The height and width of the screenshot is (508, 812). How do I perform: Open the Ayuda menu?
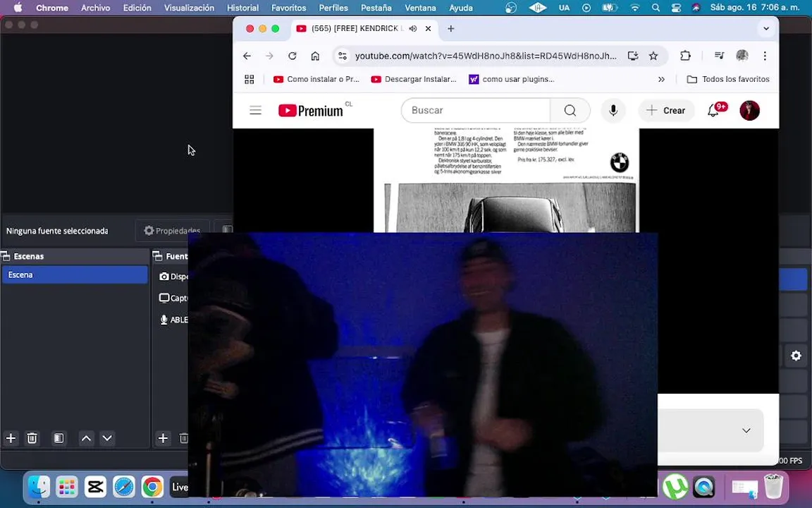pyautogui.click(x=461, y=8)
